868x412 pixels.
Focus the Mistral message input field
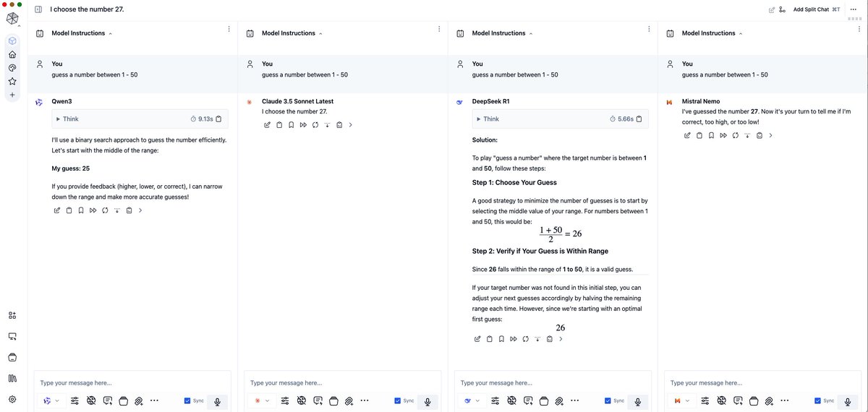tap(763, 382)
